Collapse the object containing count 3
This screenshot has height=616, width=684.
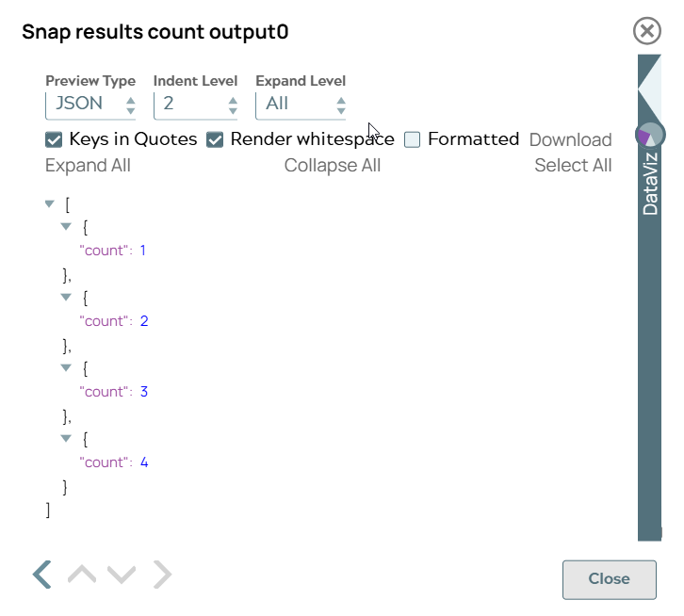pyautogui.click(x=66, y=367)
